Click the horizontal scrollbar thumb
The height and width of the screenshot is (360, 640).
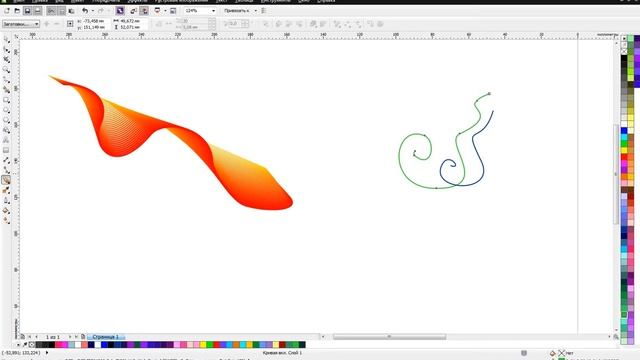[389, 337]
